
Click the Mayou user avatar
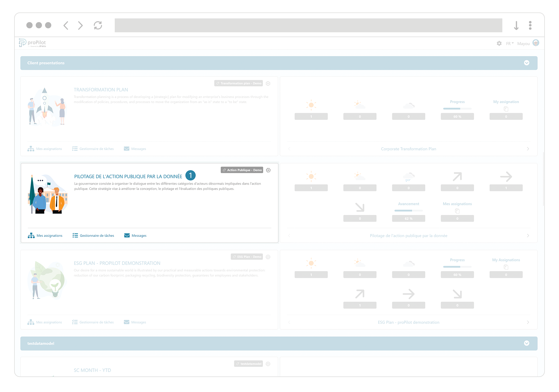point(535,43)
